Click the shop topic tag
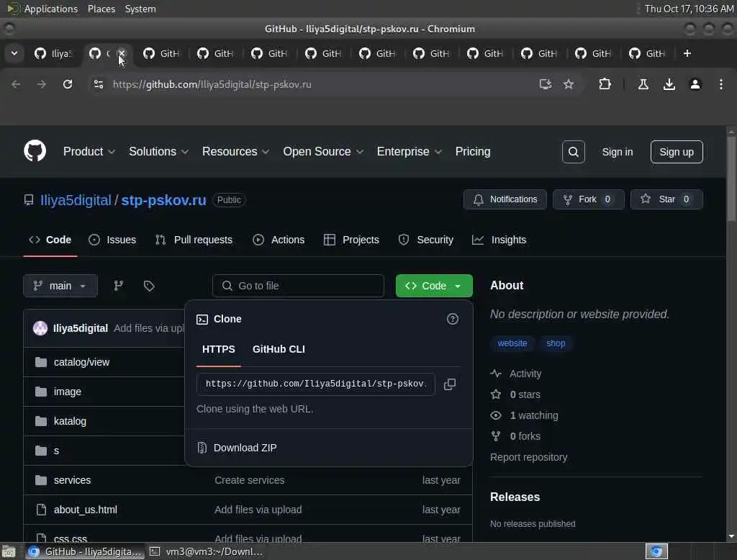Viewport: 737px width, 560px height. 556,343
